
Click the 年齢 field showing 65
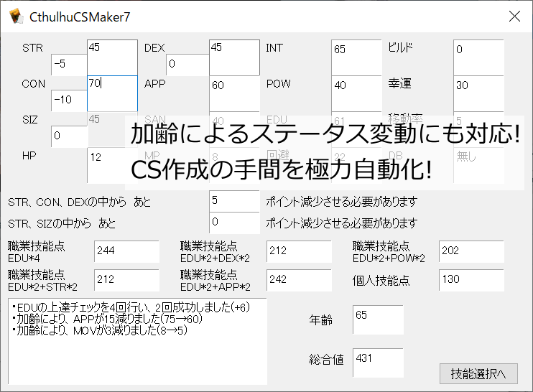[378, 319]
